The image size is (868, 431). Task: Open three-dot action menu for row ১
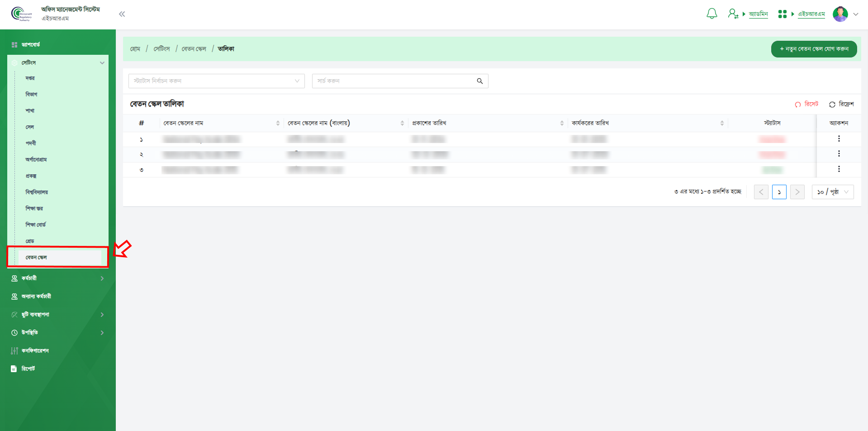(839, 139)
